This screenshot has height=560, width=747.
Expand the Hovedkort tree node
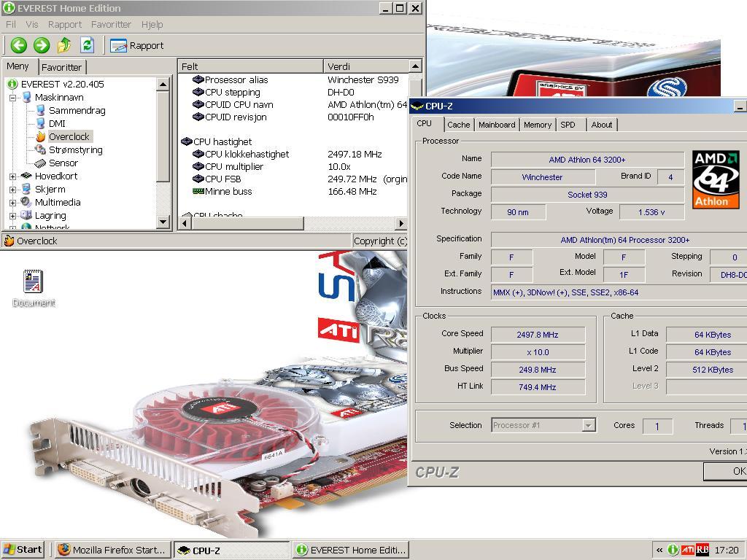coord(12,176)
